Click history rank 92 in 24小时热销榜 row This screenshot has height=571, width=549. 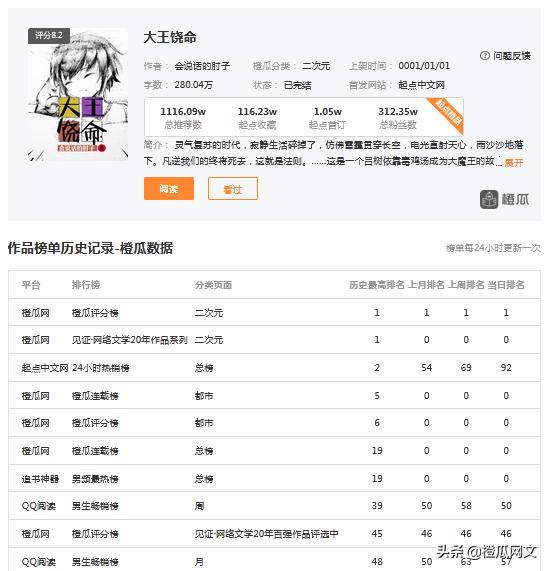coord(506,368)
